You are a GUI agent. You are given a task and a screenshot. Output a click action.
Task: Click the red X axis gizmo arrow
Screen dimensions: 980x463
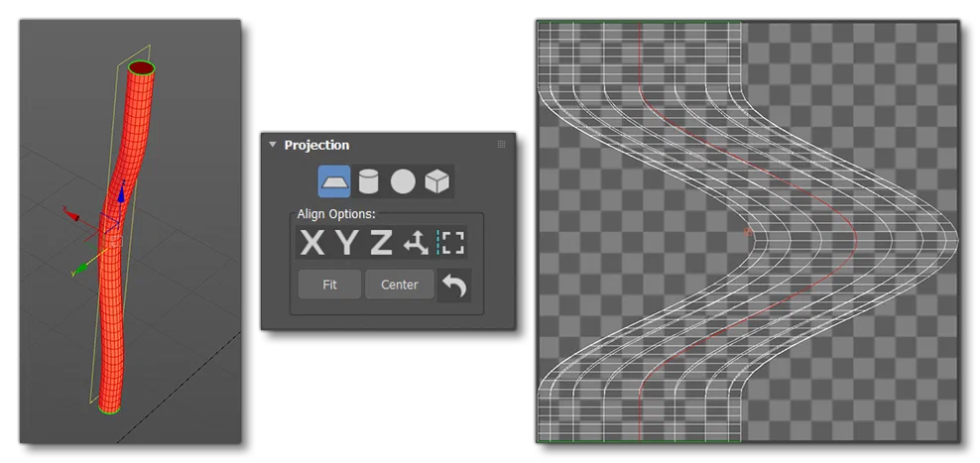(73, 217)
